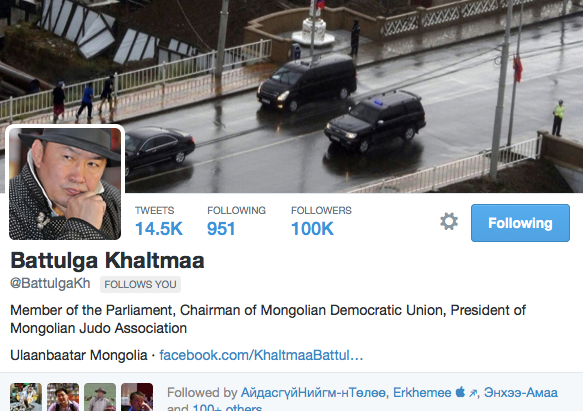Click the fourth follower avatar thumbnail
Viewport: 583px width, 411px height.
click(x=137, y=397)
